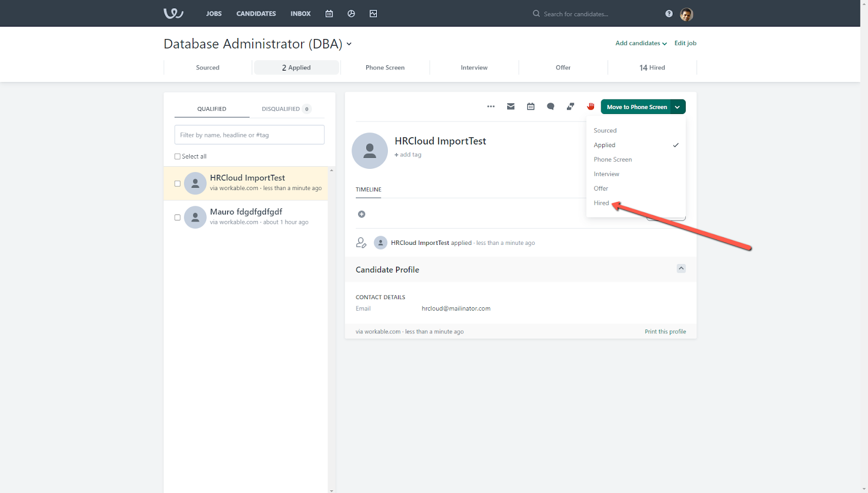This screenshot has width=868, height=493.
Task: Click the hrcloud@mailinator.com email address
Action: (456, 308)
